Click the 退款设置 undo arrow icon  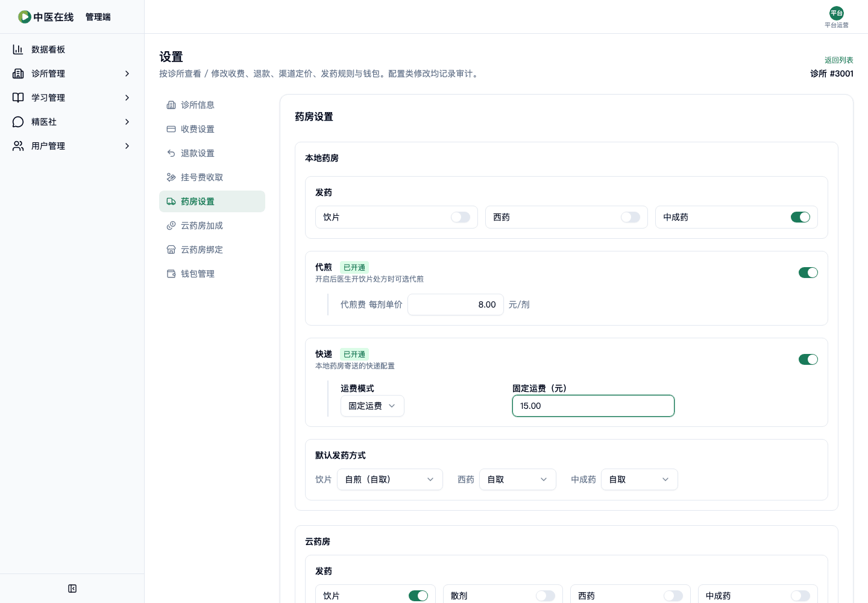point(171,153)
